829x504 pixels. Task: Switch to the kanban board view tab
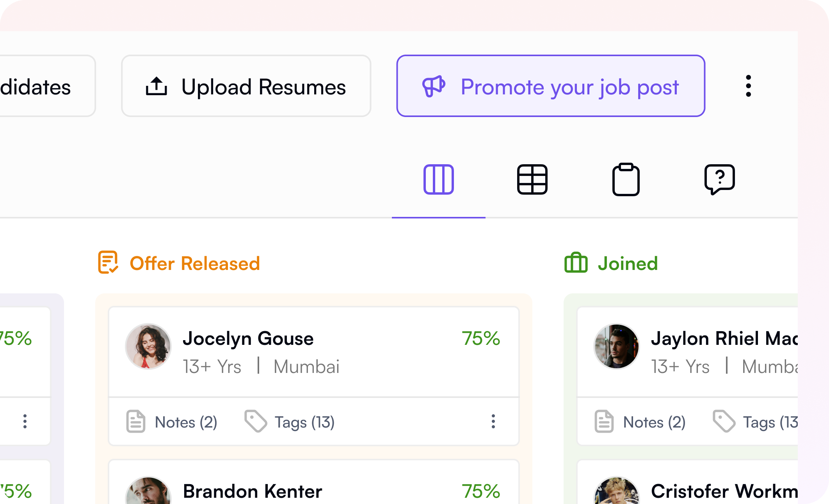(438, 179)
